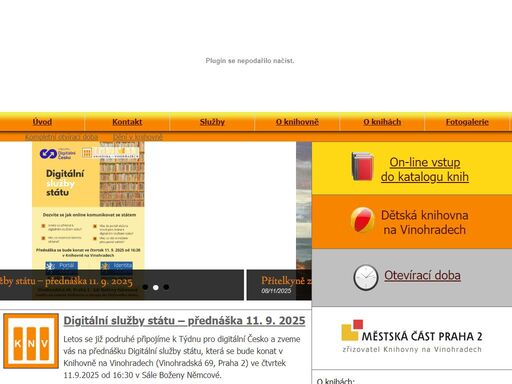Go to the Fotogalerie page
Image resolution: width=512 pixels, height=384 pixels.
pos(467,122)
